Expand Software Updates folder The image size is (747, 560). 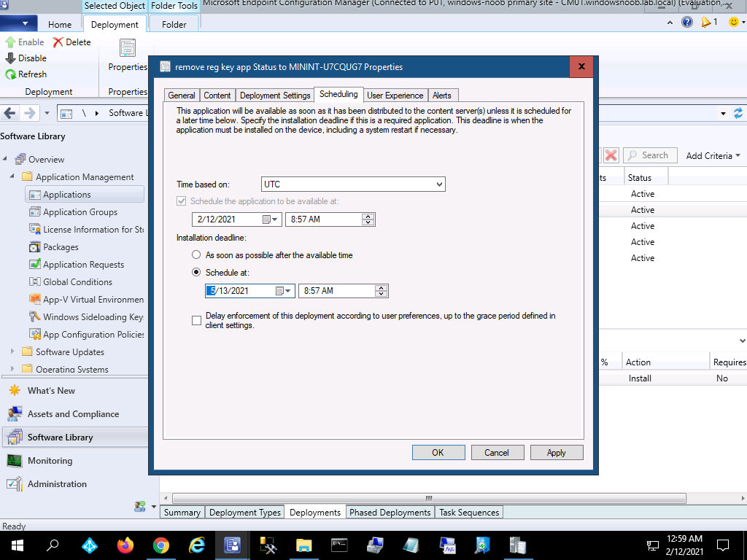coord(12,351)
